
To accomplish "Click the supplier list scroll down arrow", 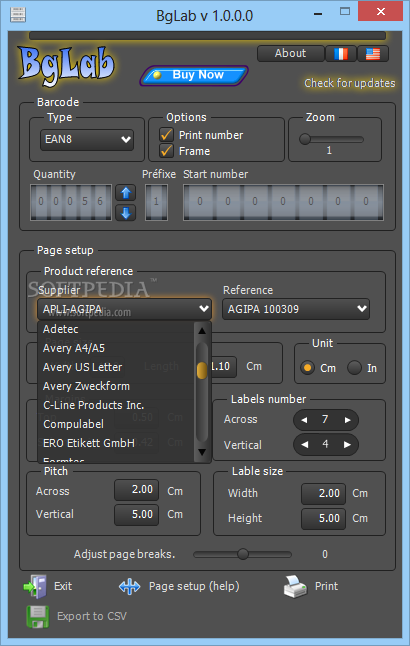I will tap(202, 452).
